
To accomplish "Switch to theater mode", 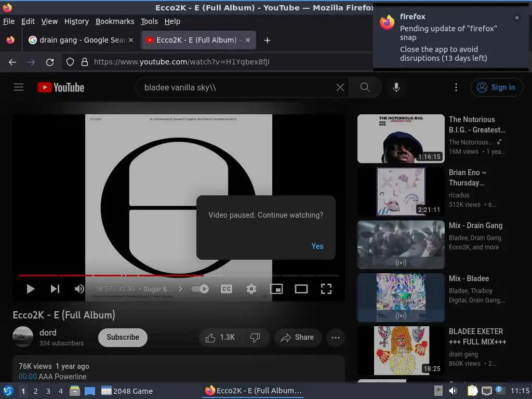I will point(301,289).
